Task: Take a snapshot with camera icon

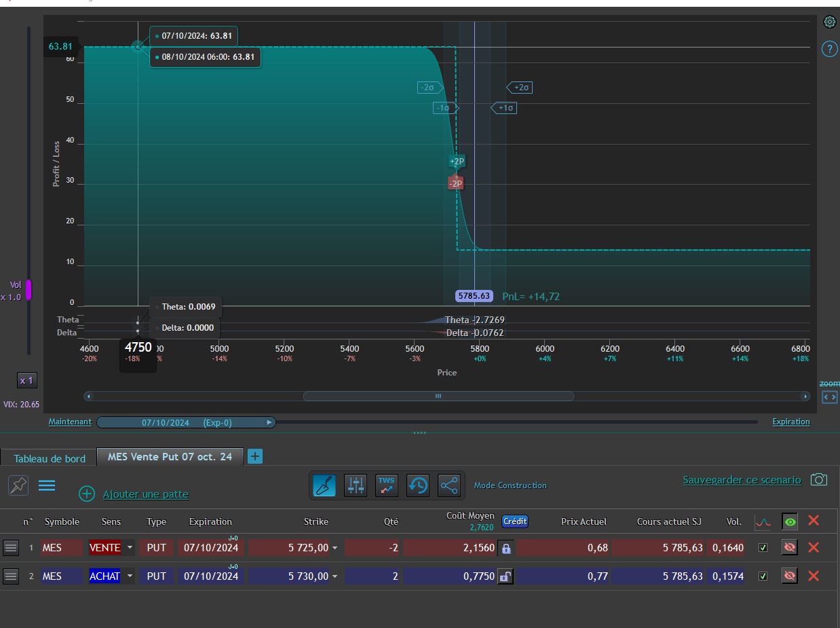Action: [x=819, y=480]
